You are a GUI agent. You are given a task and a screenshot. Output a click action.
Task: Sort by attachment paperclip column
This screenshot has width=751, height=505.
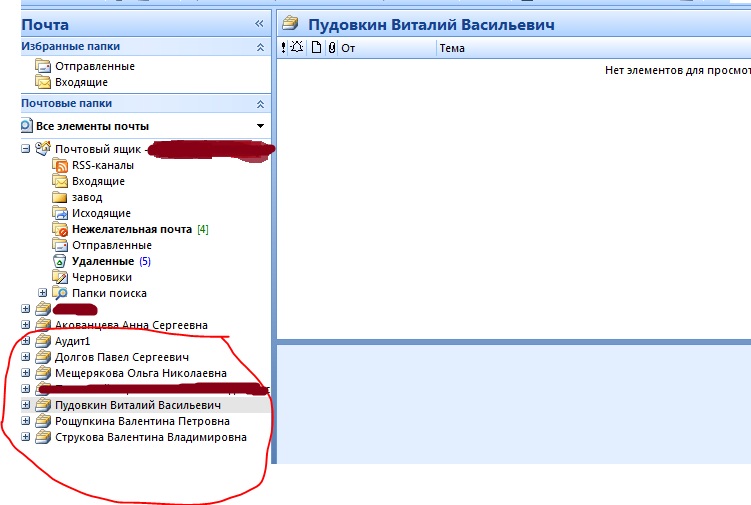(331, 47)
